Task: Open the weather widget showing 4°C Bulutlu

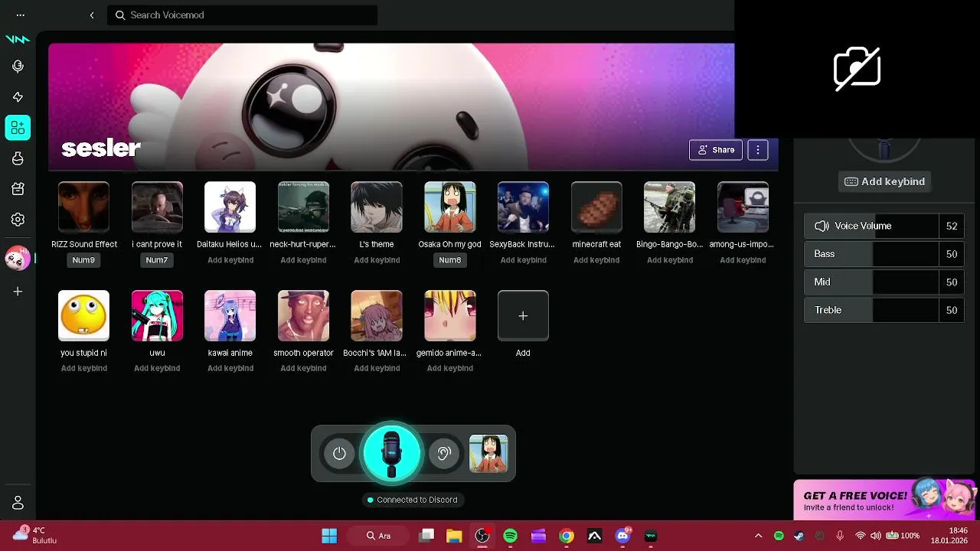Action: [35, 535]
